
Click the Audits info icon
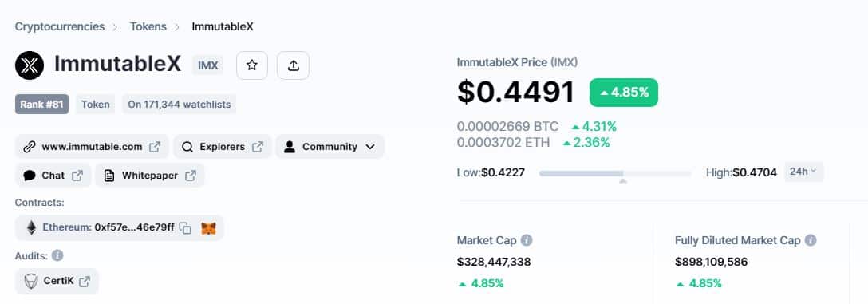(57, 255)
